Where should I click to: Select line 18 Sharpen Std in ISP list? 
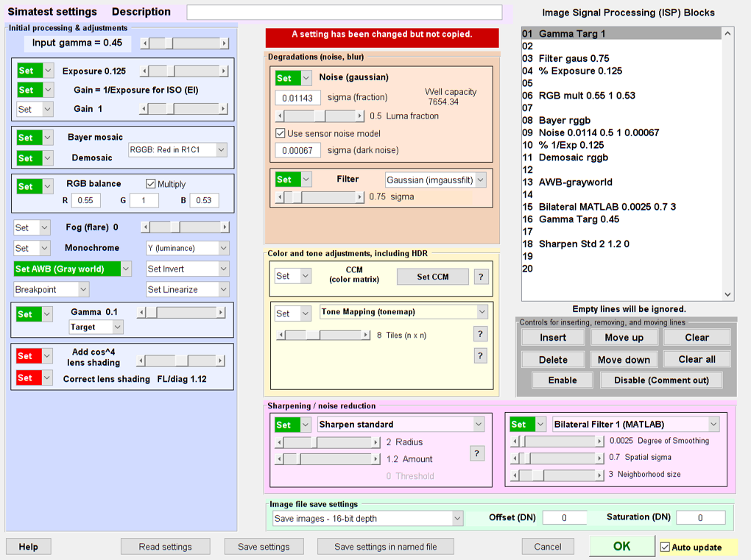tap(584, 244)
